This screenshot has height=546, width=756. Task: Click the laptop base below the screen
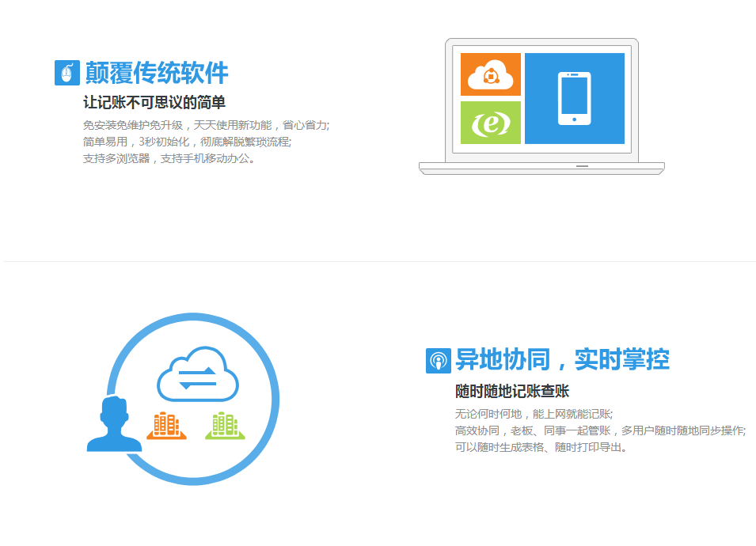click(541, 168)
